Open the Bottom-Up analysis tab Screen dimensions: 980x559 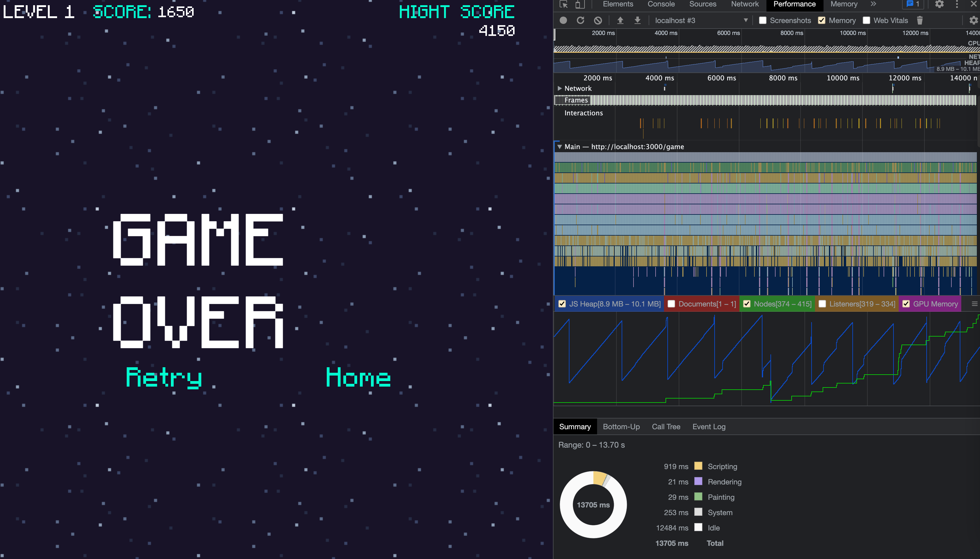click(x=620, y=426)
